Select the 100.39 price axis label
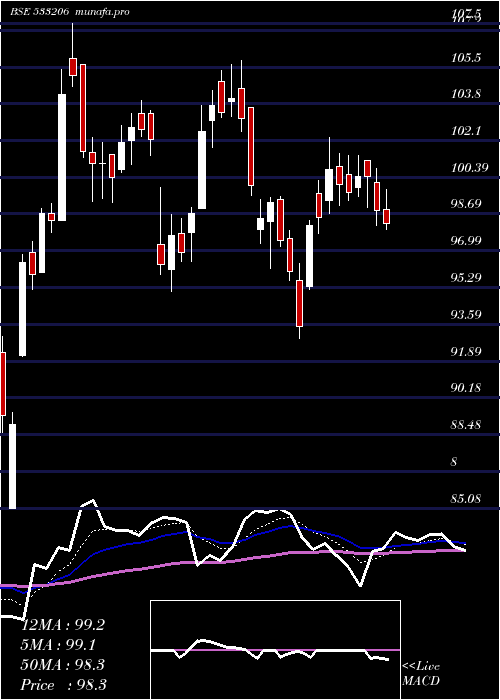500x700 pixels. [469, 168]
